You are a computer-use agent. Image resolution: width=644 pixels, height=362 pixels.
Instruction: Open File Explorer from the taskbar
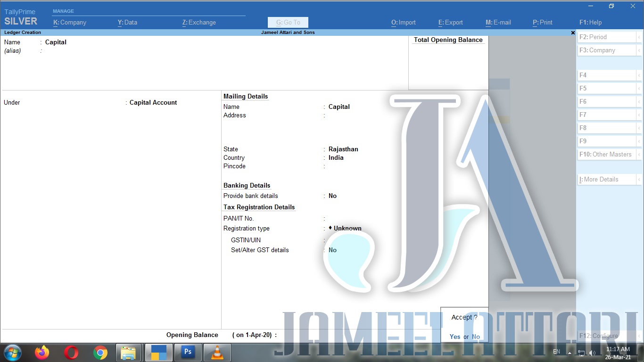click(x=129, y=353)
